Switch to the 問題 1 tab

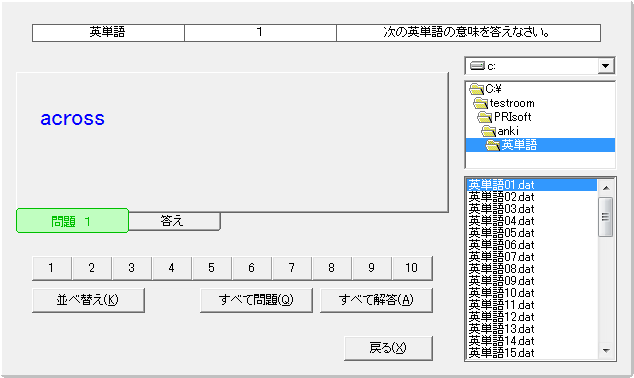(72, 221)
